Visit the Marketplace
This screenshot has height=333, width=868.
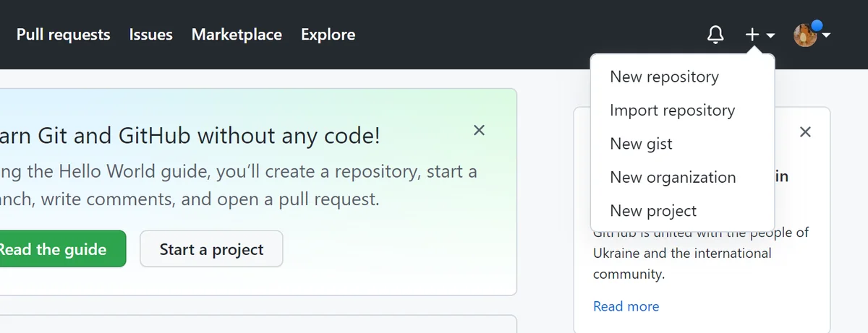coord(237,35)
